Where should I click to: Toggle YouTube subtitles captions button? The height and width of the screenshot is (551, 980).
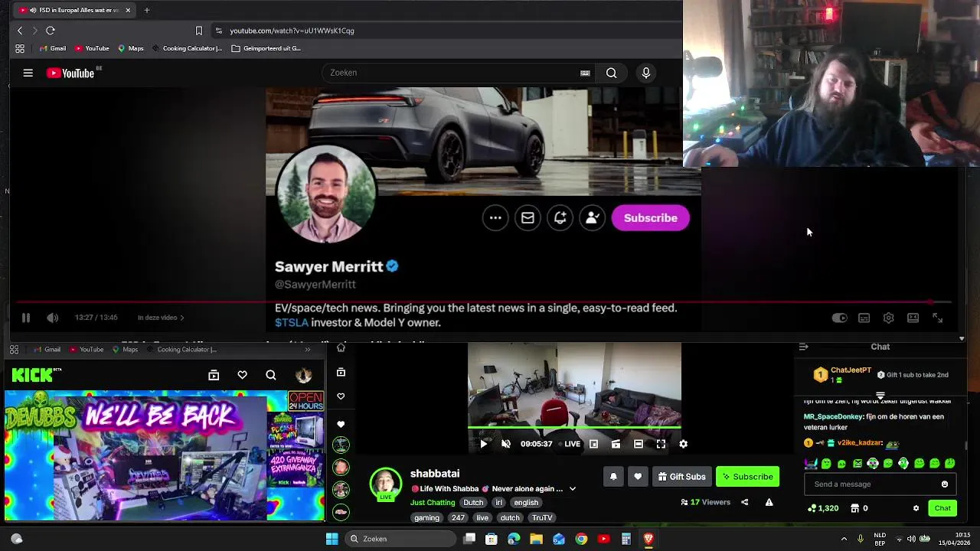coord(864,318)
